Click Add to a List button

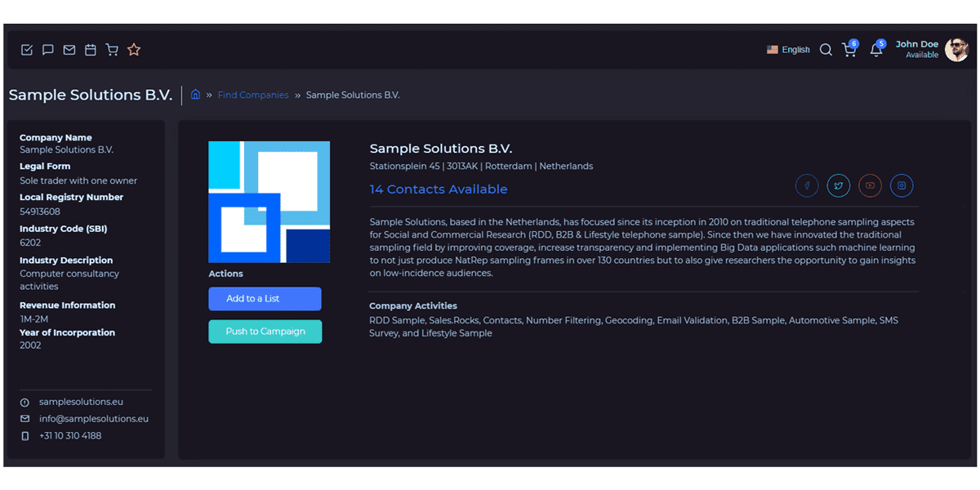(x=265, y=299)
